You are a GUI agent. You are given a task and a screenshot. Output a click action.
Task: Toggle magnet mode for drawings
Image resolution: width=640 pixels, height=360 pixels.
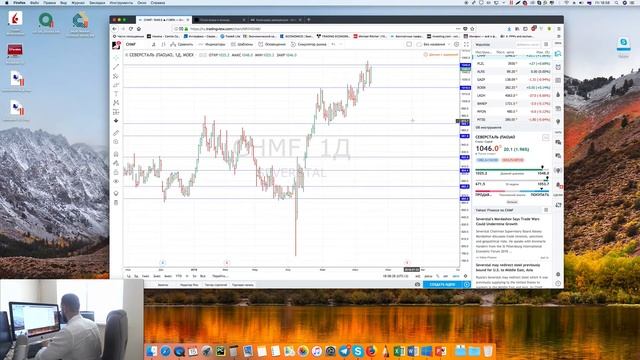(x=116, y=154)
